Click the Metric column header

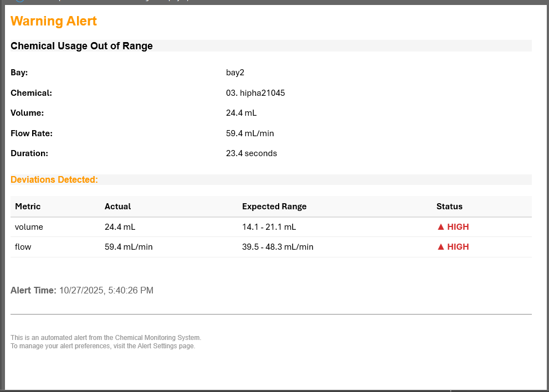pos(28,206)
